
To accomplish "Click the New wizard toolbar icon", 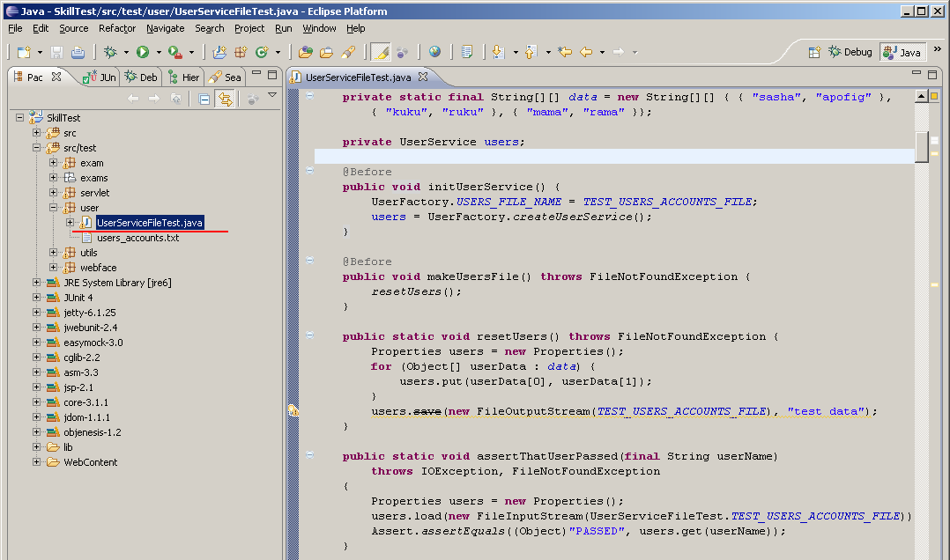I will click(x=24, y=52).
